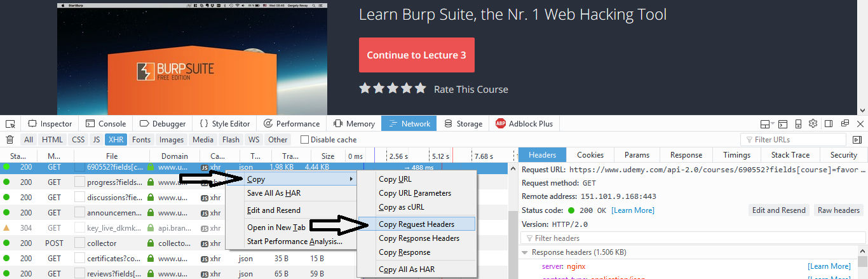
Task: Open Learn More link beside server header
Action: [829, 266]
